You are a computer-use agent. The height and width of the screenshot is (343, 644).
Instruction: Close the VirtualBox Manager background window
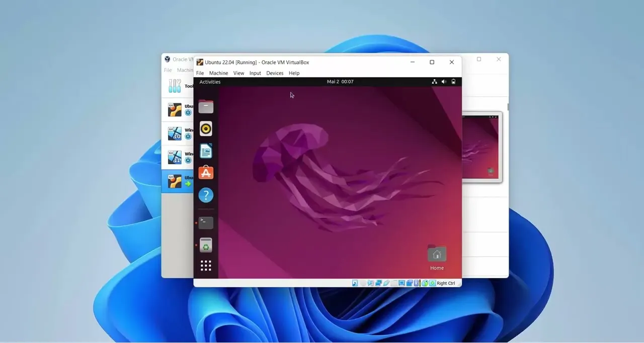coord(499,59)
